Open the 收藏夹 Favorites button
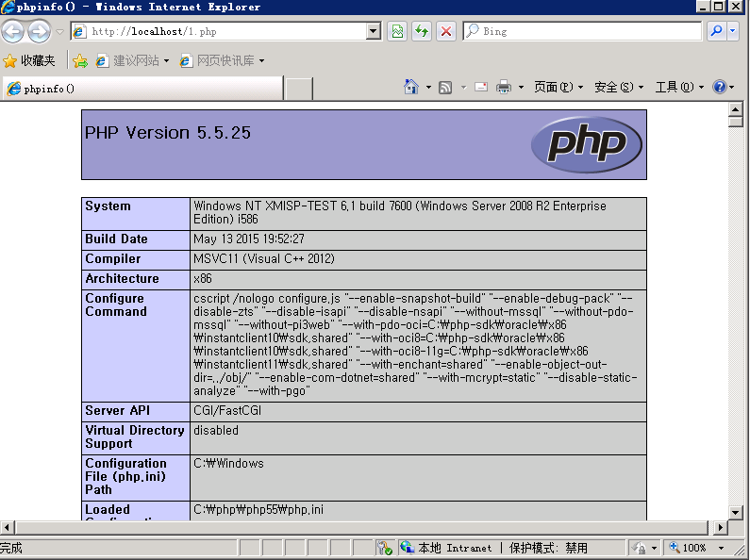This screenshot has height=560, width=750. [29, 60]
